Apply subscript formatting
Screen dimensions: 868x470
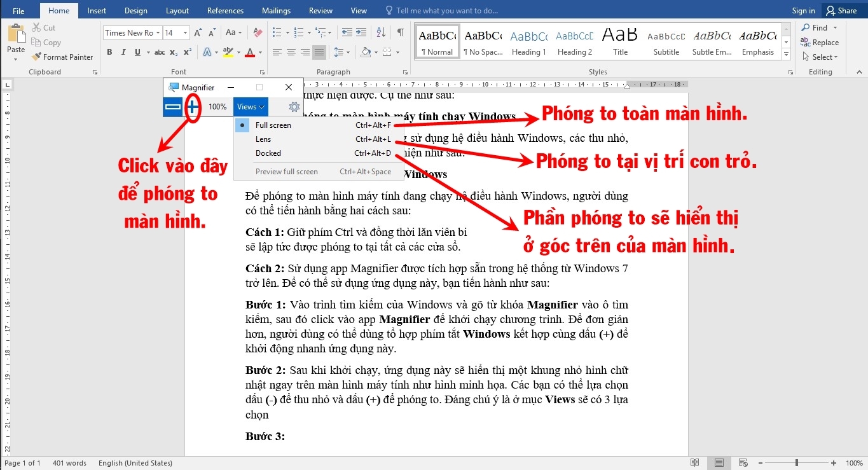point(174,52)
